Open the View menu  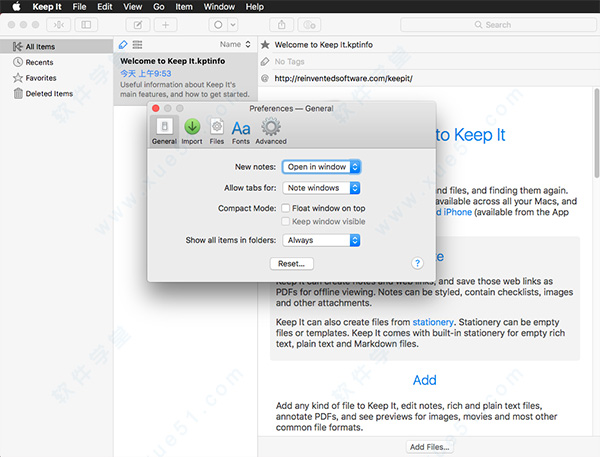132,7
